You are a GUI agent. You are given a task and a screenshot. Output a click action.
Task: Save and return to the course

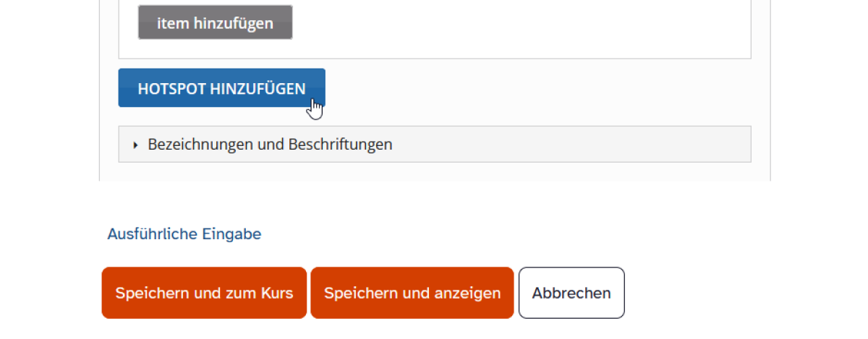[x=204, y=293]
